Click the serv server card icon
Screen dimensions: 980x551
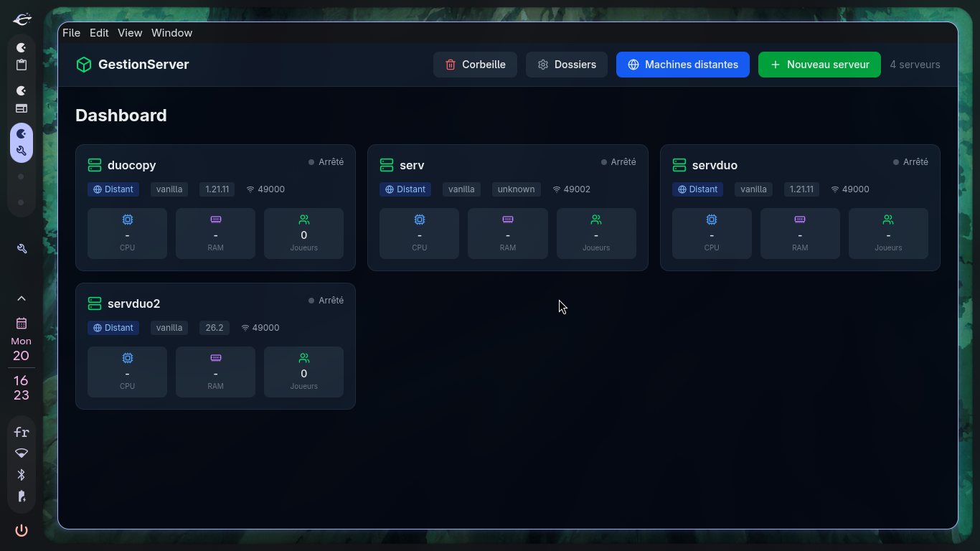(387, 165)
